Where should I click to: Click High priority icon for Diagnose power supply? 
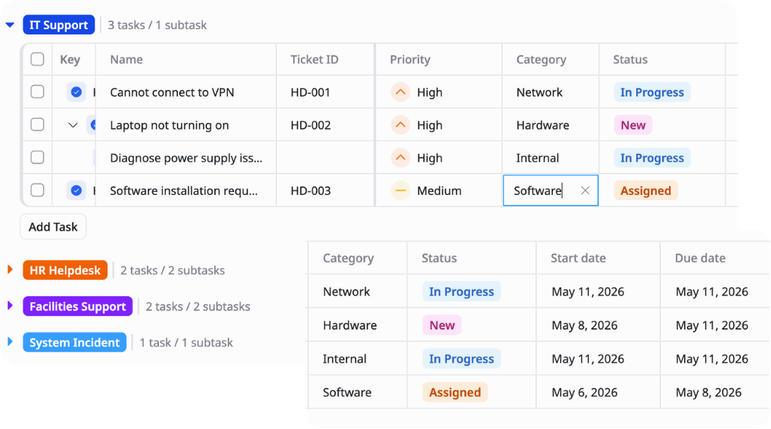(400, 158)
